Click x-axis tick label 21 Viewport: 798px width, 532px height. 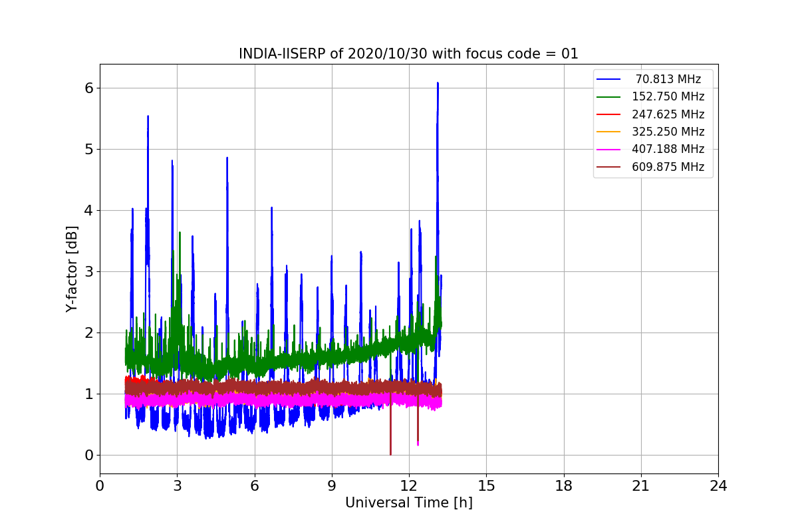tap(641, 486)
